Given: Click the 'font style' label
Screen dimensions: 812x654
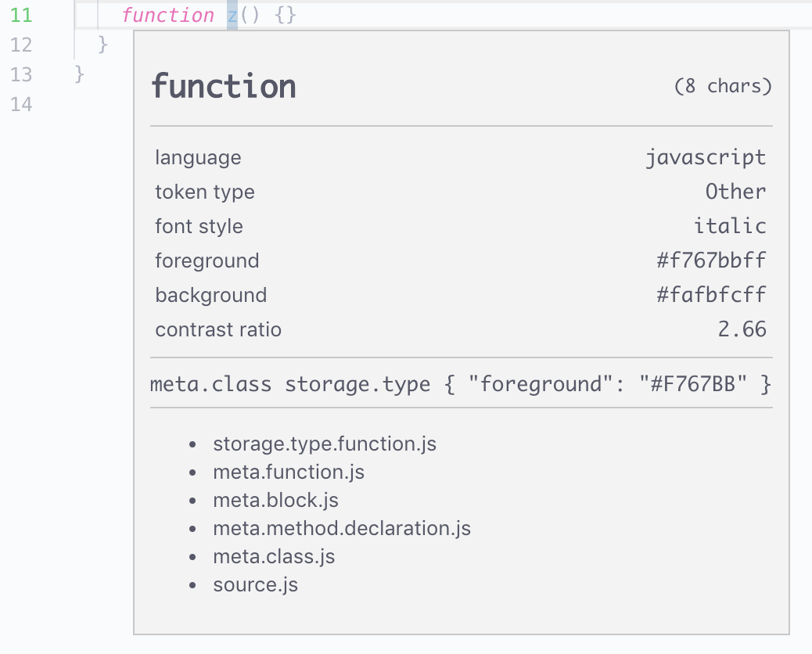Looking at the screenshot, I should 199,226.
